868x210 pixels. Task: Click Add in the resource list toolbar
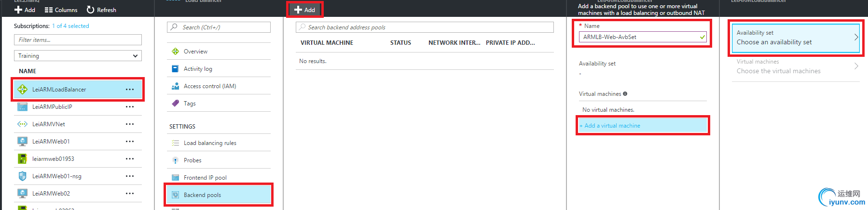click(25, 10)
